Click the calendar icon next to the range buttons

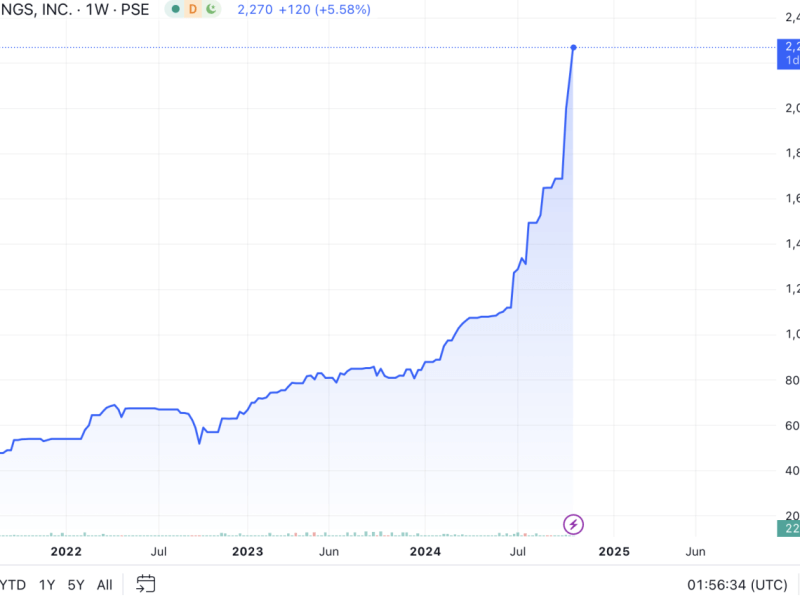click(146, 584)
